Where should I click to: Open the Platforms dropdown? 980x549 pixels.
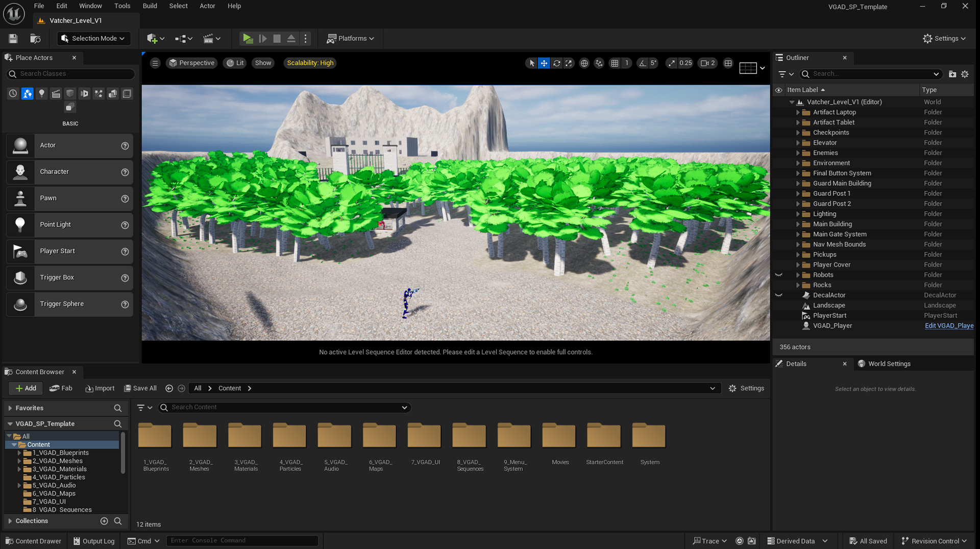coord(351,38)
